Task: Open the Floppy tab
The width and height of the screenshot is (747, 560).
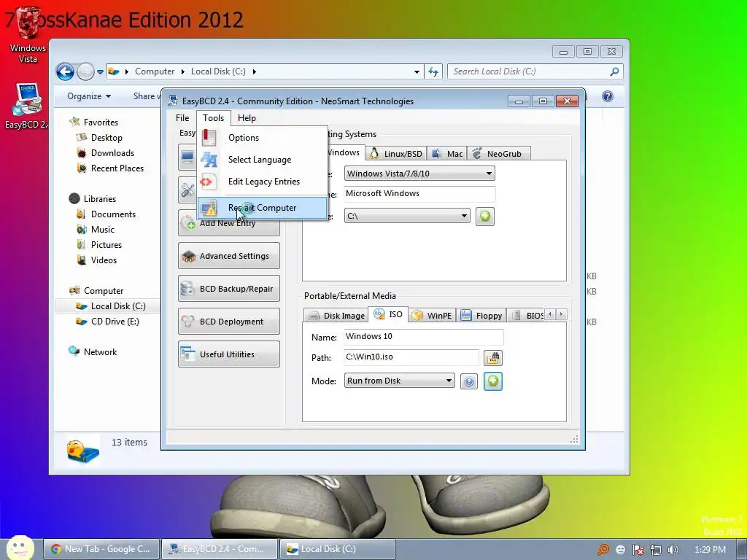Action: [481, 315]
